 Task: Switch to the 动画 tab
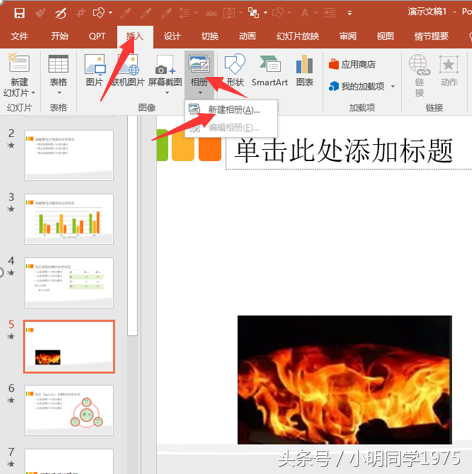(x=247, y=36)
